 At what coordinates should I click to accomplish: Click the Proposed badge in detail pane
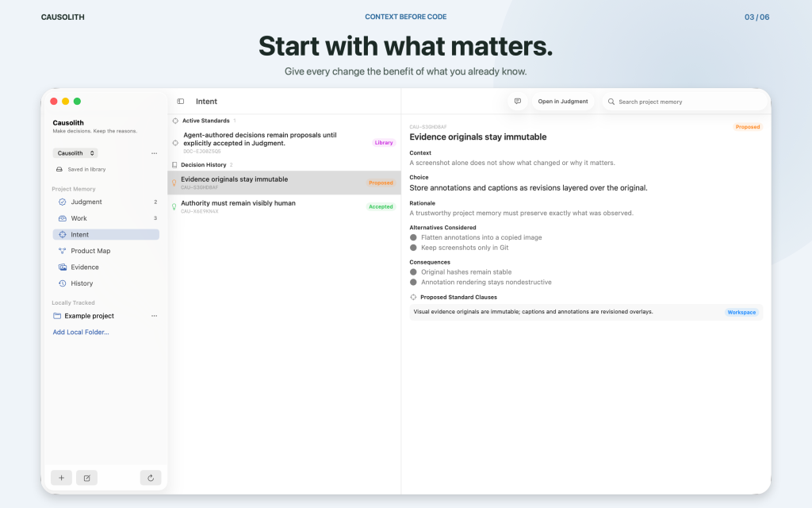[747, 127]
